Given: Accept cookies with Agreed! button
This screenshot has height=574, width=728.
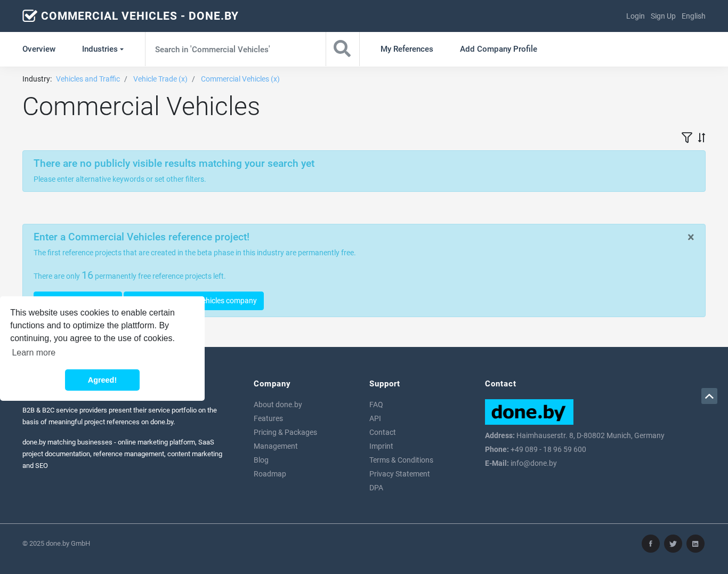Looking at the screenshot, I should click(102, 380).
